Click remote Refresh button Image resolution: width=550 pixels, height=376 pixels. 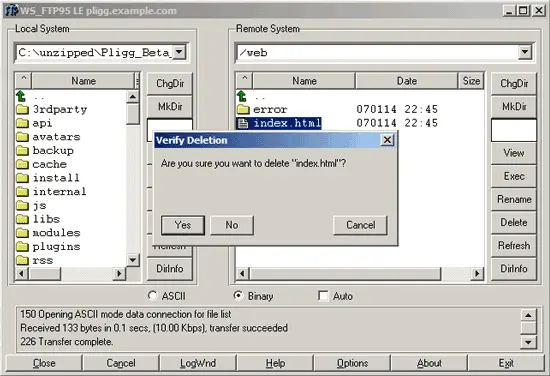(514, 246)
